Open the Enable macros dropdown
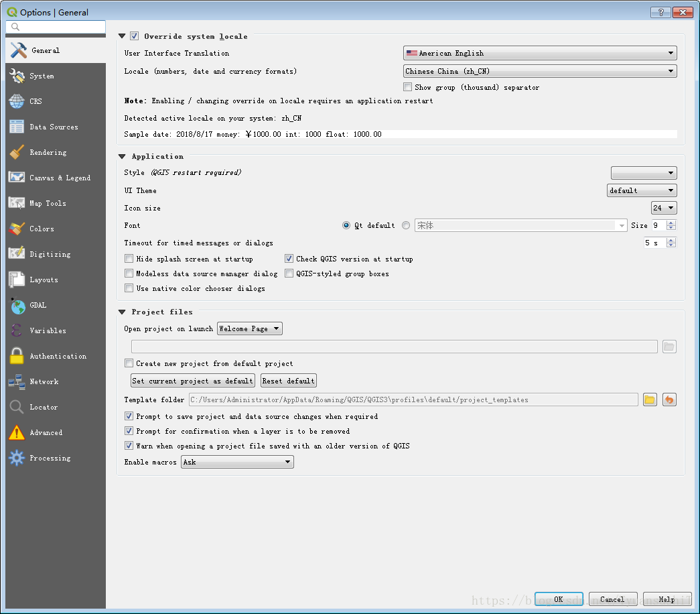Image resolution: width=700 pixels, height=614 pixels. [237, 462]
